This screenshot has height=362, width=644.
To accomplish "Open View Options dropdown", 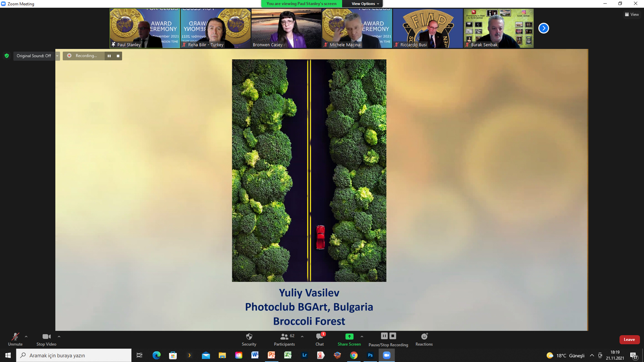I will (365, 4).
